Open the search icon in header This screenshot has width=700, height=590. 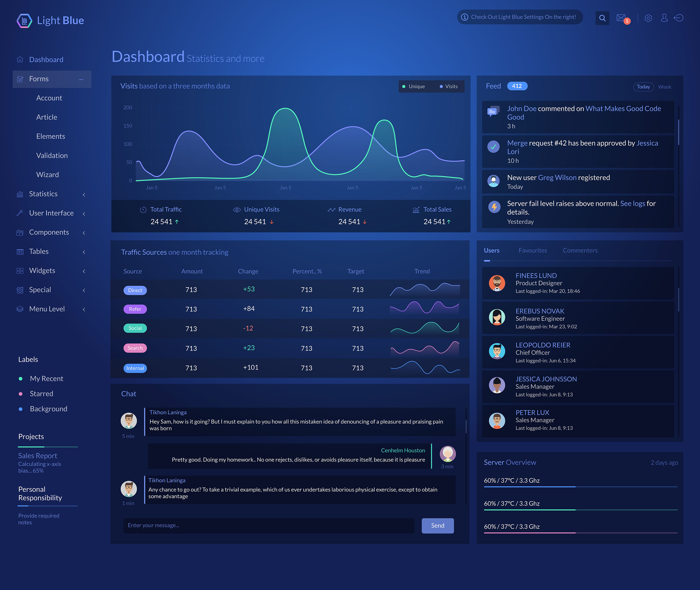(602, 18)
